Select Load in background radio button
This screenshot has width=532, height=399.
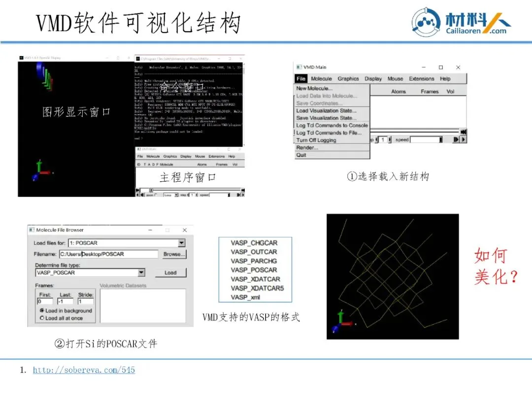point(42,310)
